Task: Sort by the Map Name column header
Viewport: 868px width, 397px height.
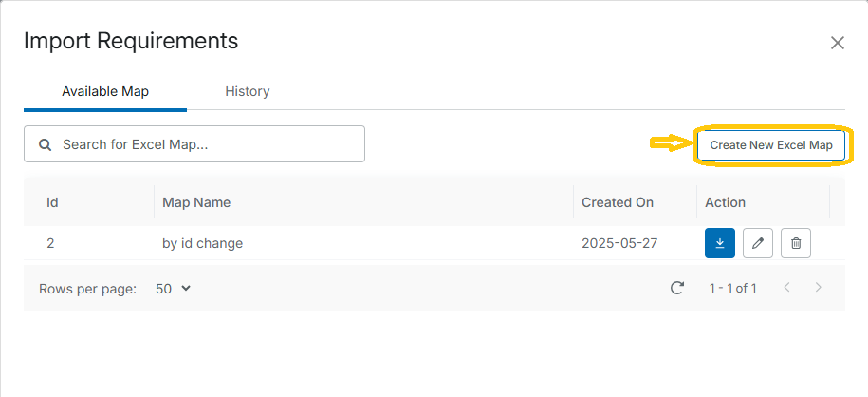Action: (x=196, y=202)
